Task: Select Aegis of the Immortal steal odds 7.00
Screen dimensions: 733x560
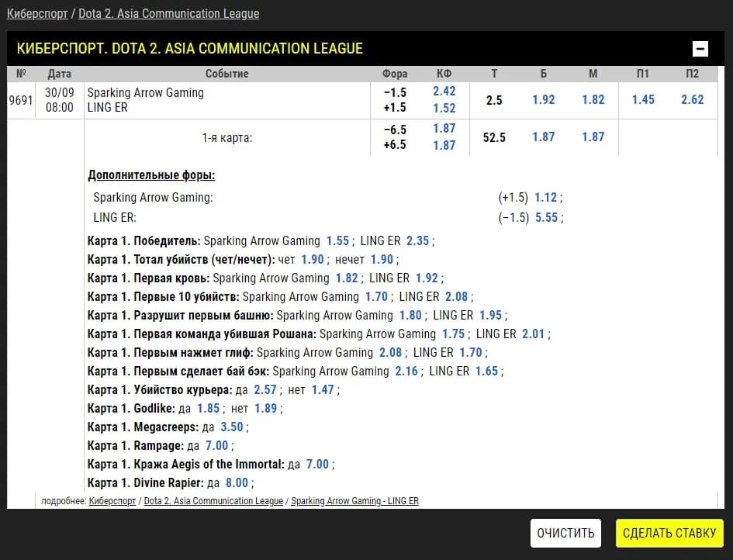Action: (317, 465)
